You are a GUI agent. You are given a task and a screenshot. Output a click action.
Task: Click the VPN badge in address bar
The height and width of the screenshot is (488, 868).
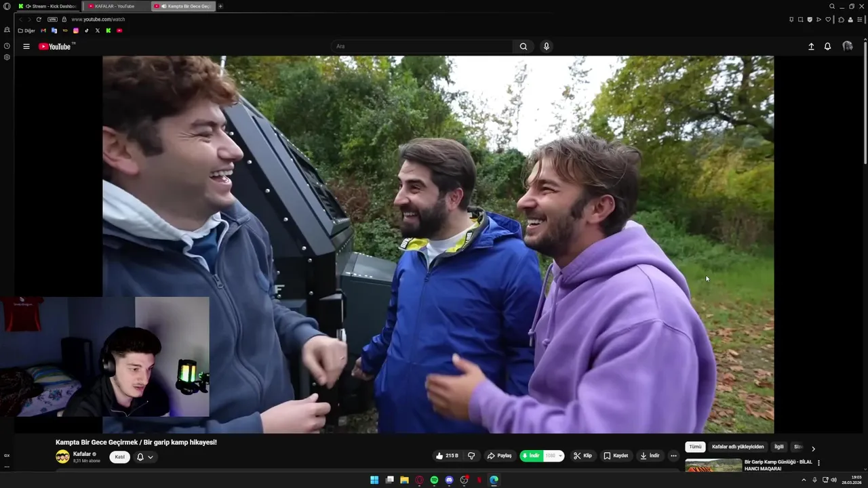[x=52, y=20]
